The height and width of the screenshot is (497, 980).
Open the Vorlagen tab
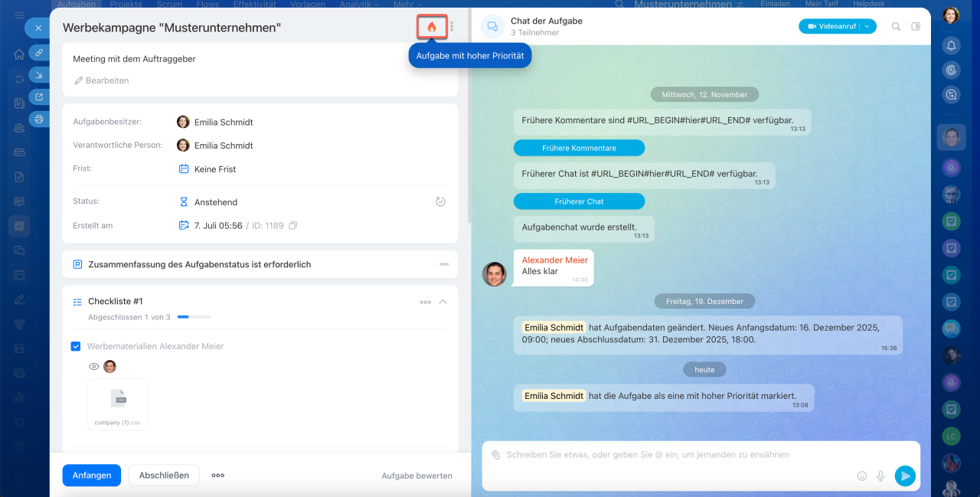tap(308, 4)
